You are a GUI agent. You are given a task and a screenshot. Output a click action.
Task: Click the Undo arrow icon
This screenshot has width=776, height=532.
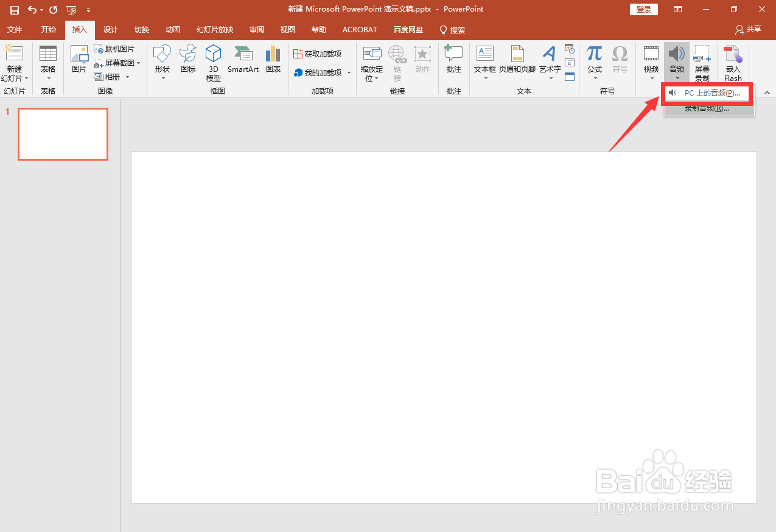pos(32,10)
